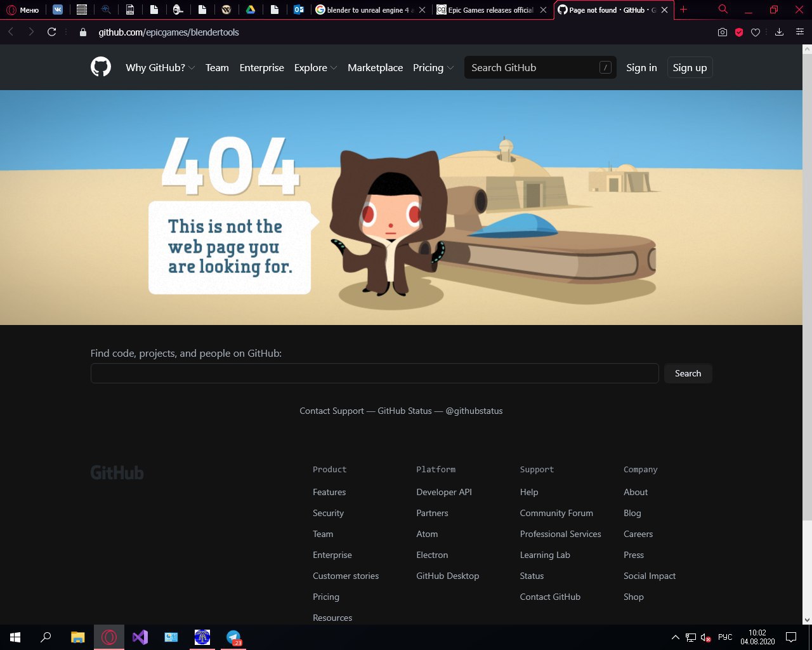This screenshot has width=812, height=650.
Task: Open Customer stories footer link
Action: pos(346,576)
